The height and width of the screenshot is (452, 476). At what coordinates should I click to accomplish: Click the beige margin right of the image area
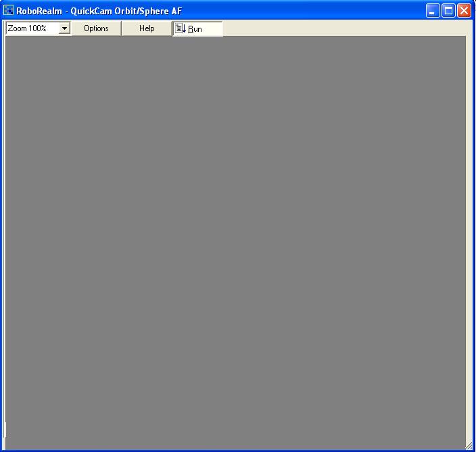[469, 237]
